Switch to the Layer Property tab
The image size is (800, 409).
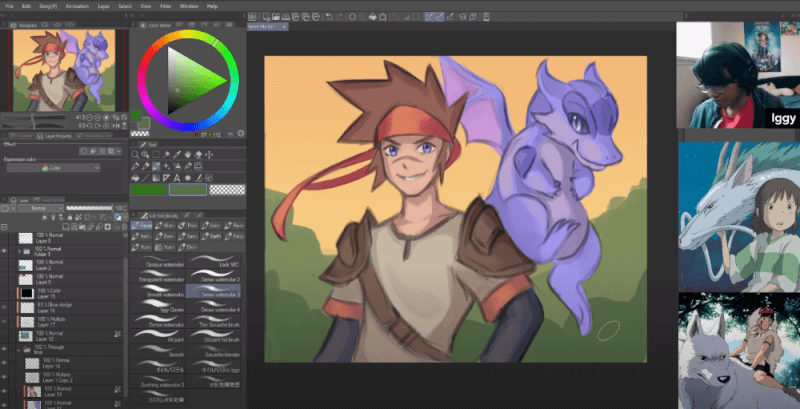point(54,136)
